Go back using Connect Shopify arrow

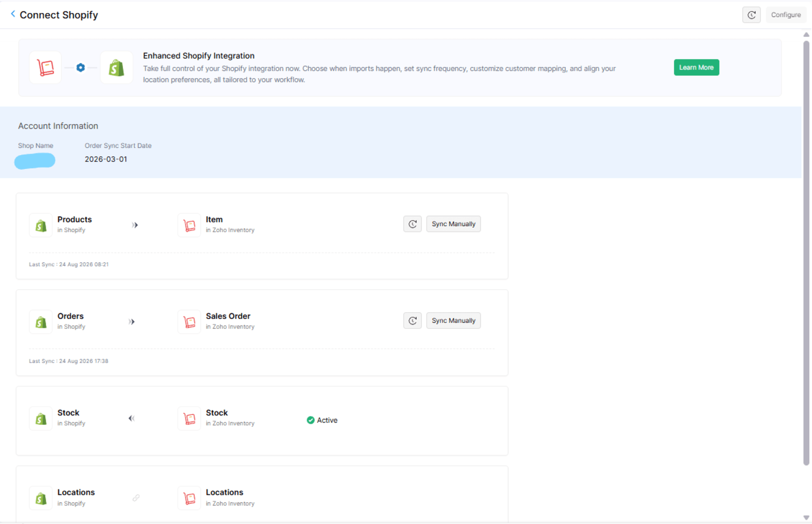[13, 14]
